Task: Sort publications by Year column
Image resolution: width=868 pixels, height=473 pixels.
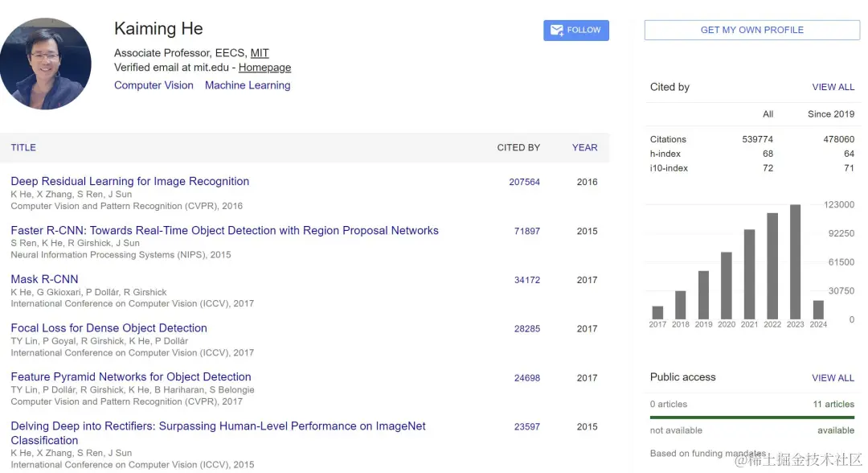Action: [584, 147]
